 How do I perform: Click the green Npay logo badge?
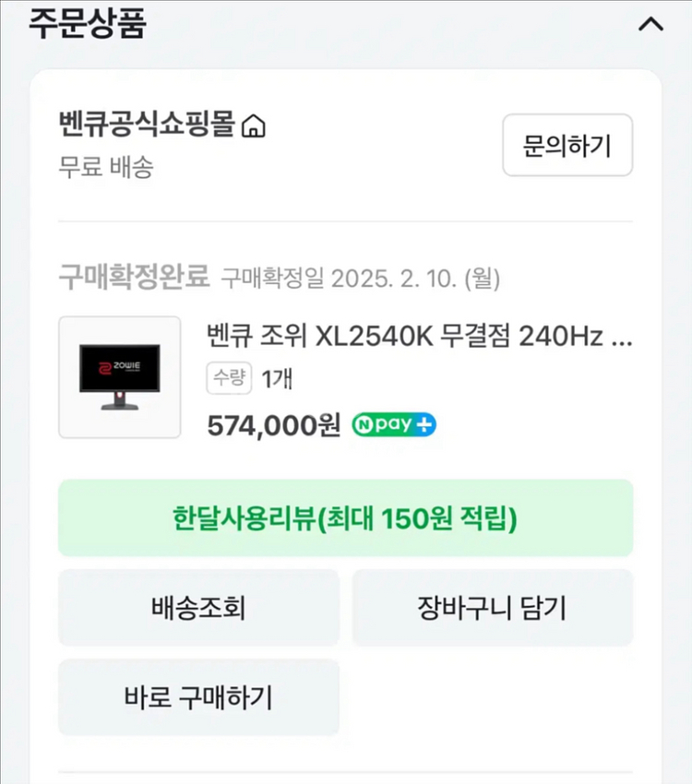(x=384, y=425)
